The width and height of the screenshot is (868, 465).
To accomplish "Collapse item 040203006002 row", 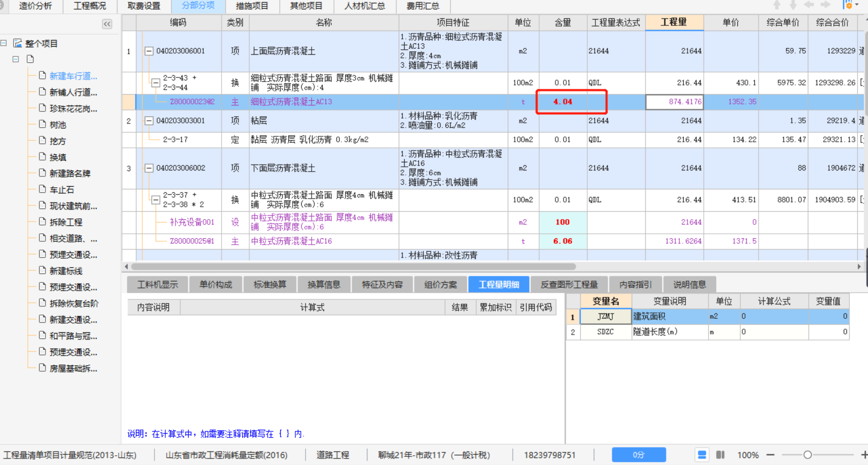I will 148,168.
